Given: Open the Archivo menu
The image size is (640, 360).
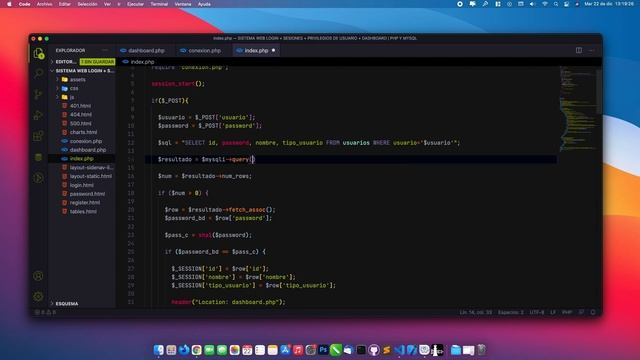Looking at the screenshot, I should click(44, 4).
